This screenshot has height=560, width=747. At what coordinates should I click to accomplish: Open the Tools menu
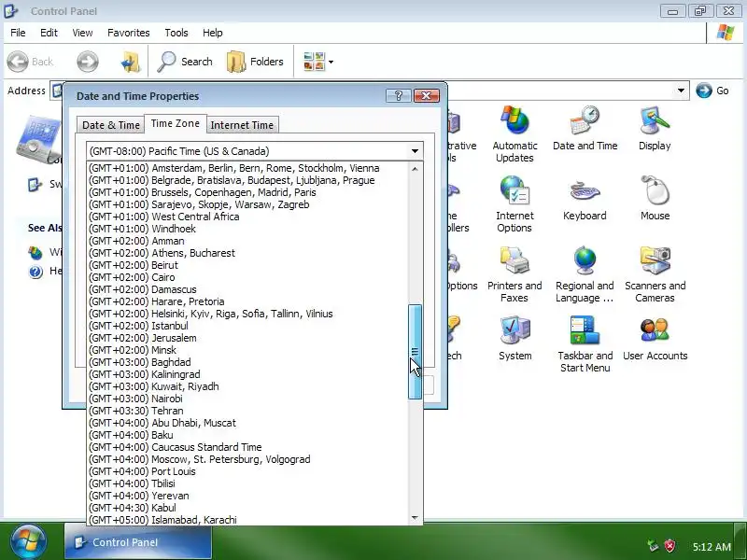point(176,33)
